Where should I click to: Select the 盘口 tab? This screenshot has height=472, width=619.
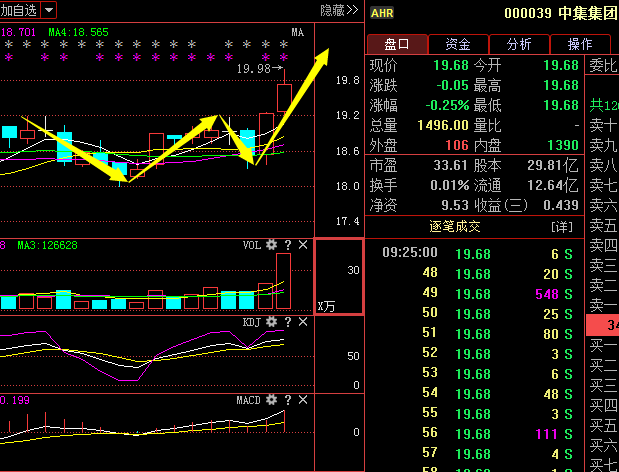(x=397, y=44)
